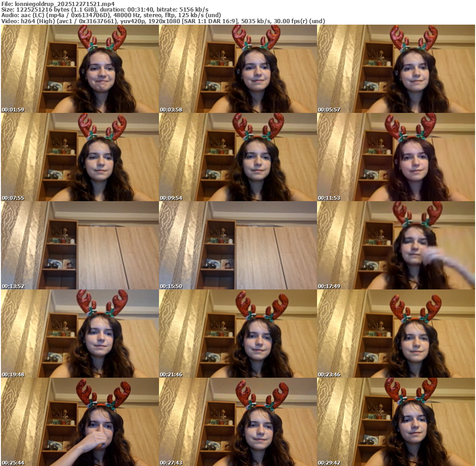Open the thumbnail stamped 00:05:57

tap(396, 69)
